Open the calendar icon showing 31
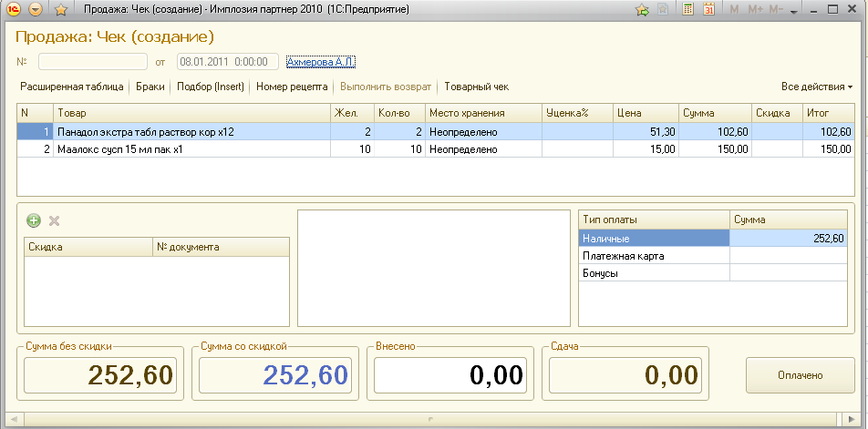The width and height of the screenshot is (868, 429). (x=708, y=9)
